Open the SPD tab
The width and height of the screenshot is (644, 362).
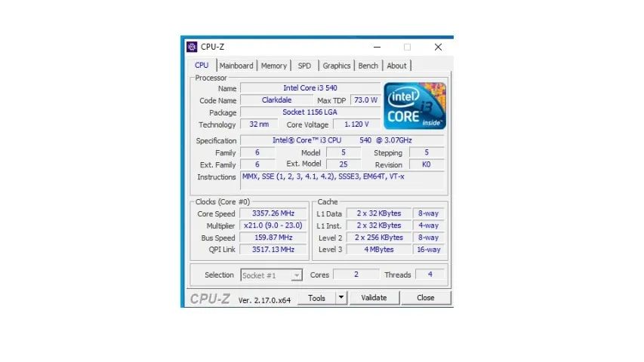(304, 66)
